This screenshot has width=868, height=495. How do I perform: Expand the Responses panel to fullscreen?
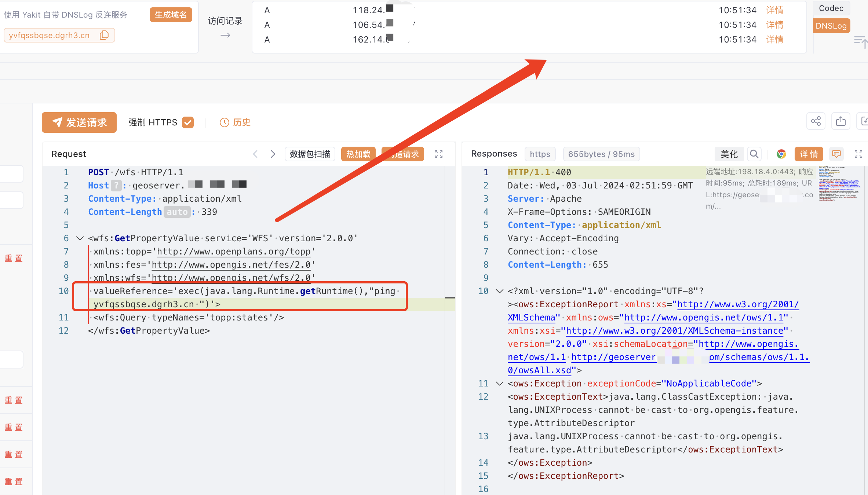858,154
